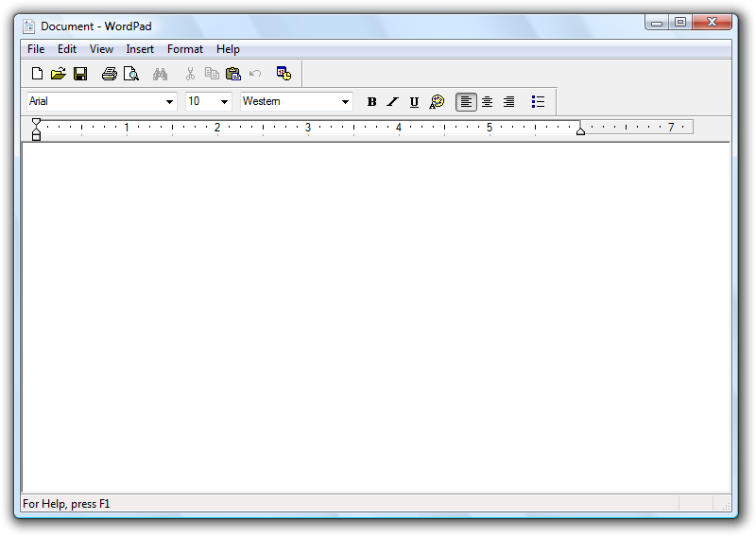
Task: Open a file with the folder icon
Action: pos(59,74)
